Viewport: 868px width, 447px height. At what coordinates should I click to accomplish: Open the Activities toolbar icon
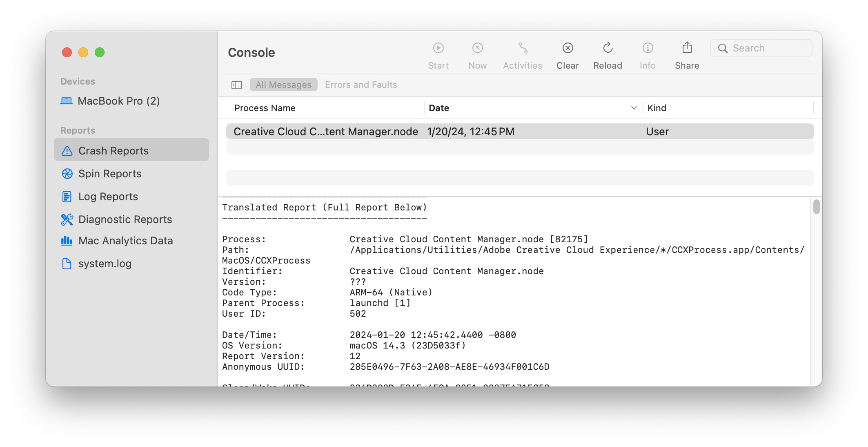(523, 48)
